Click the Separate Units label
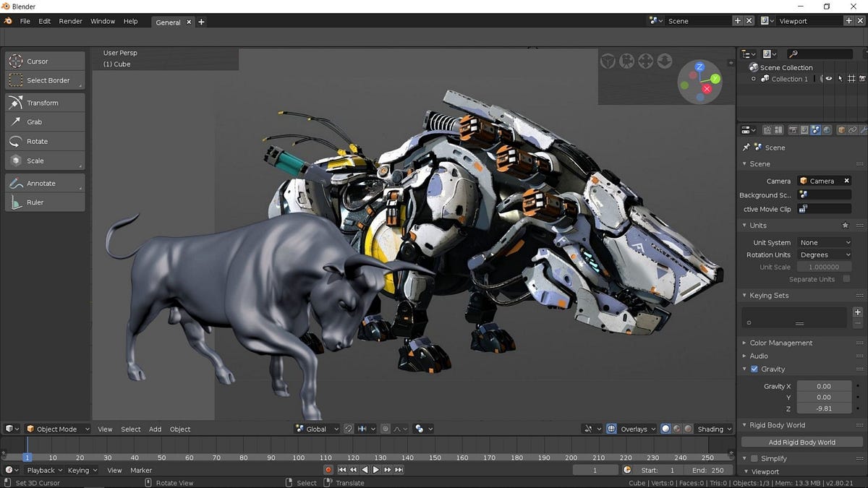 pos(812,279)
